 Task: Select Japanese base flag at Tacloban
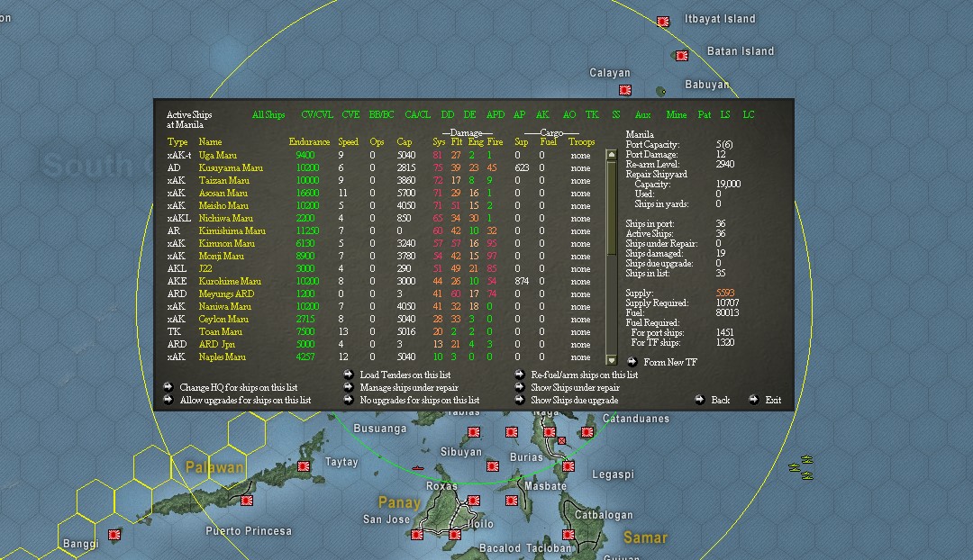click(568, 535)
